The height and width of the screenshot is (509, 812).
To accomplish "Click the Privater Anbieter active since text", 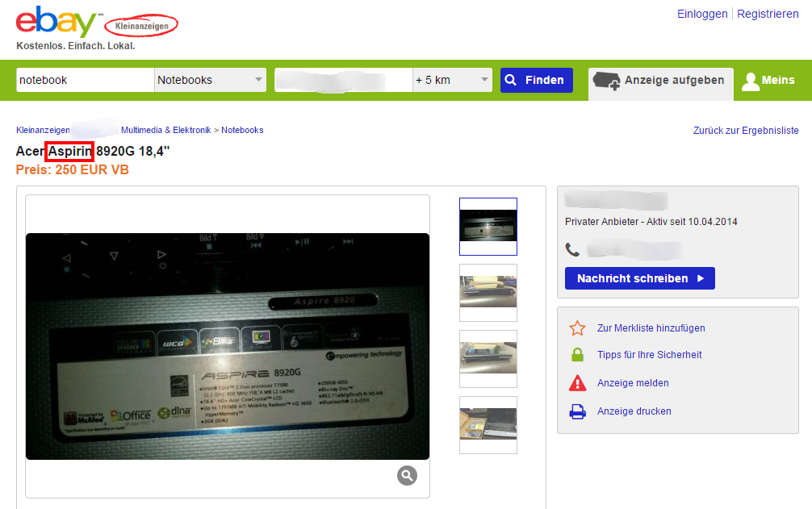I will click(651, 222).
